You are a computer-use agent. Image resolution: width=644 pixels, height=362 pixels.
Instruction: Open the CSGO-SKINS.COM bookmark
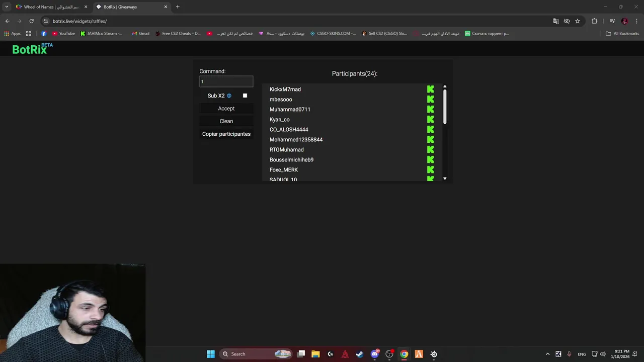(333, 34)
